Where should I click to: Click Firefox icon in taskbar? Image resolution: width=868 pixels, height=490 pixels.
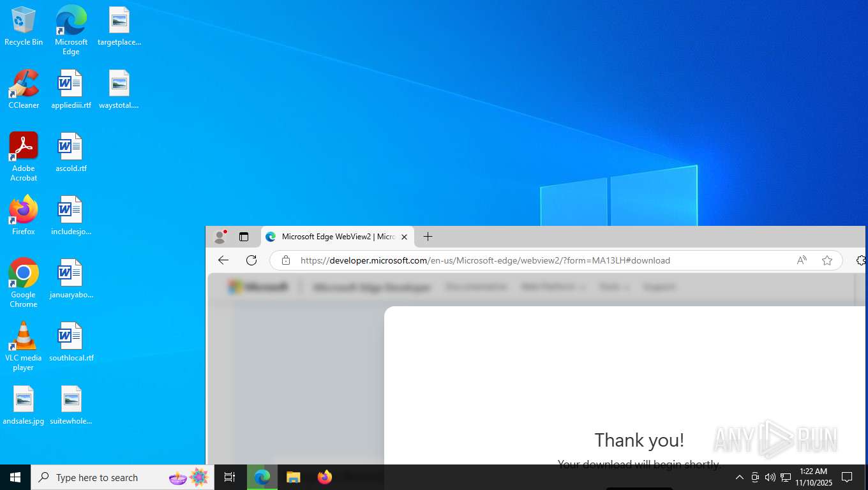(325, 477)
